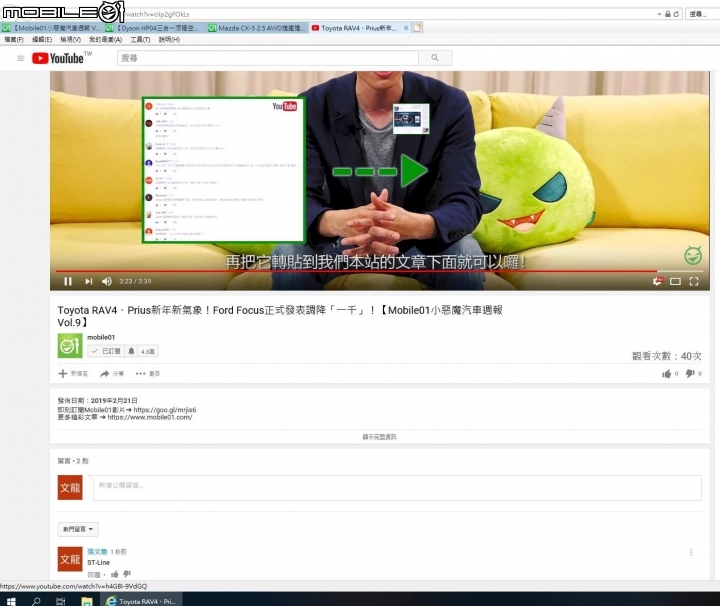Image resolution: width=720 pixels, height=606 pixels.
Task: Dislike the video with thumbs down
Action: pos(690,374)
